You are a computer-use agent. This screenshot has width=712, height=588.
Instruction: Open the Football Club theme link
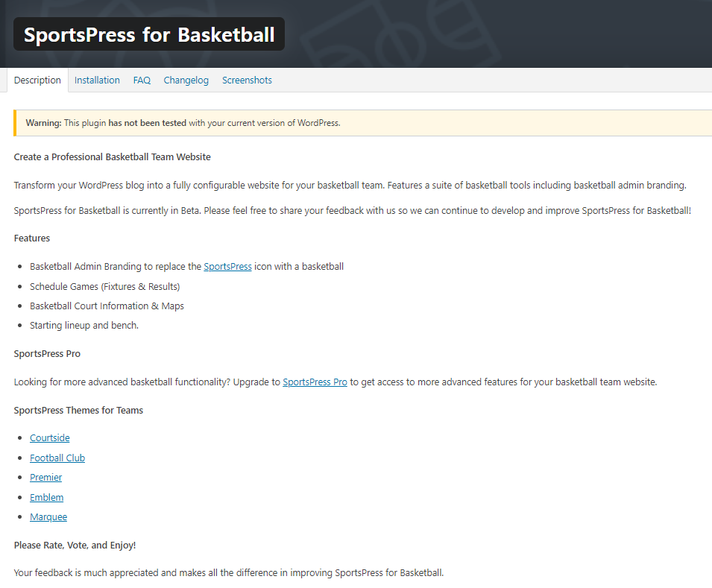57,458
